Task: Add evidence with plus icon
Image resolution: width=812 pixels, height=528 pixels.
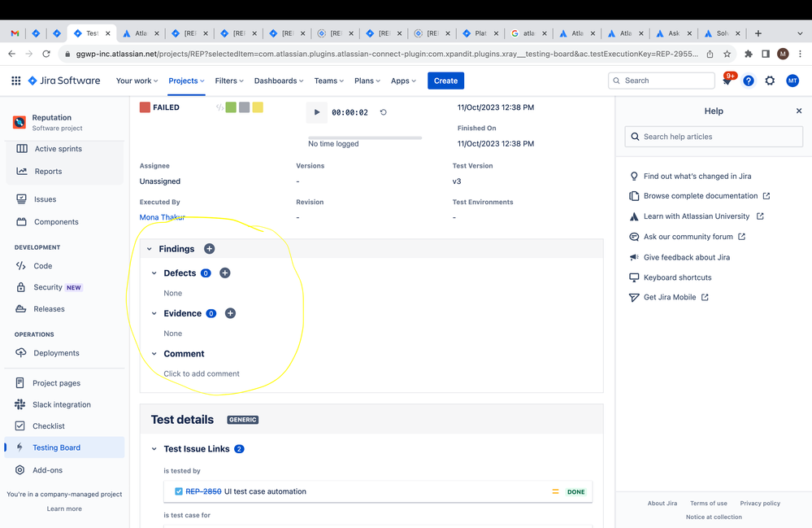Action: (x=231, y=313)
